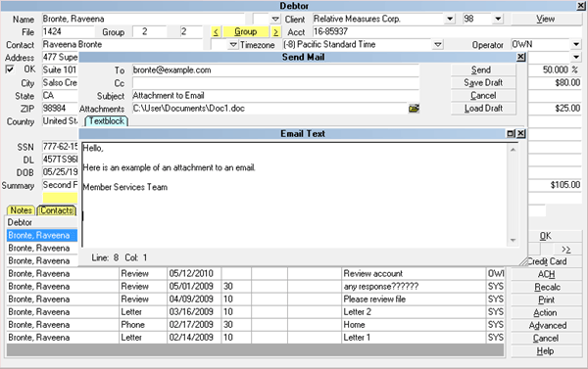
Task: Click the email body text area
Action: [x=295, y=195]
